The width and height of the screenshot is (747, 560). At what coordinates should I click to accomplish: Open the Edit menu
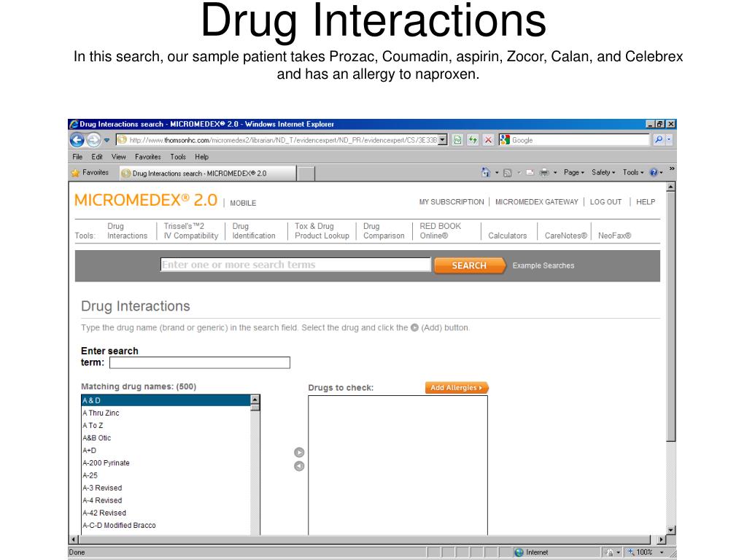pos(97,157)
